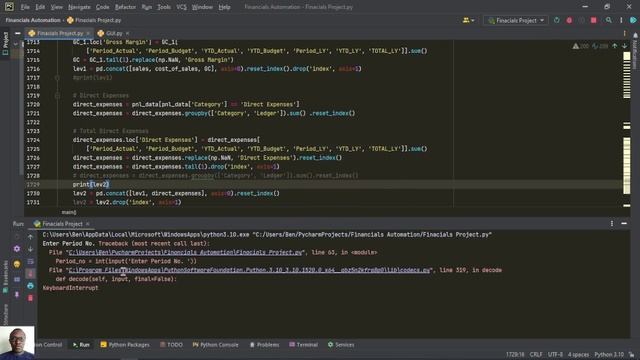The width and height of the screenshot is (640, 360).
Task: Click the pin tab icon in Run panel
Action: pos(17,294)
